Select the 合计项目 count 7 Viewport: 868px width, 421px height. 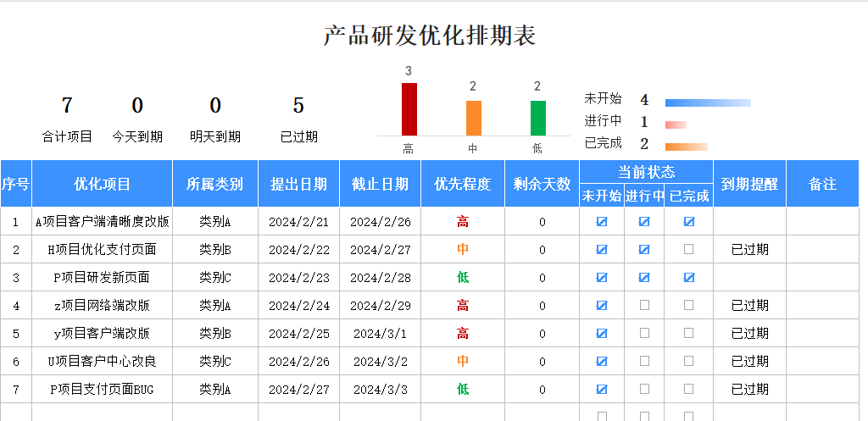click(x=67, y=105)
